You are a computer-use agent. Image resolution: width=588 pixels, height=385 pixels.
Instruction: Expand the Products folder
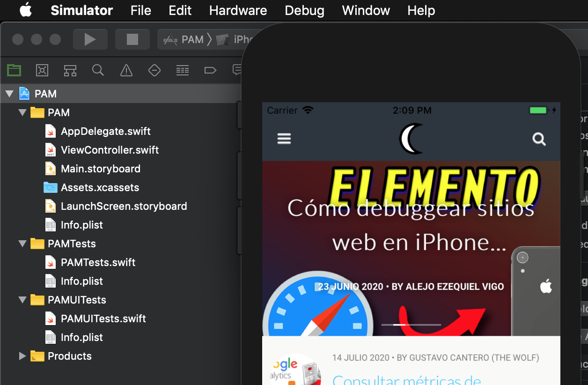(x=22, y=356)
